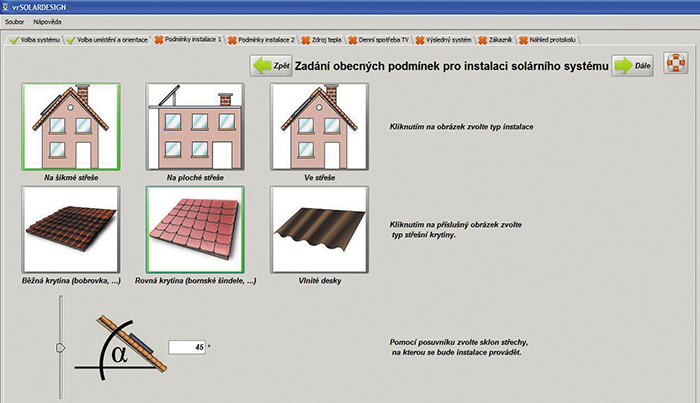Click the 'Vlnité desky' caption
The image size is (700, 403).
pyautogui.click(x=320, y=281)
